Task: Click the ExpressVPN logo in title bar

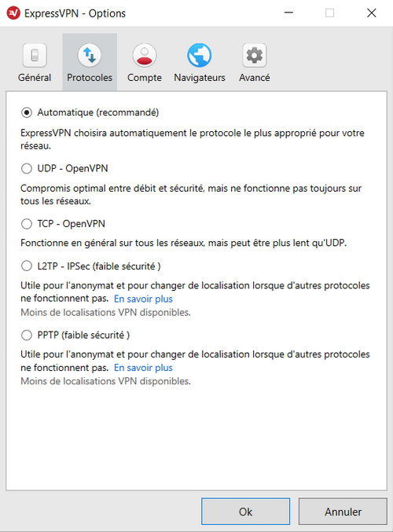Action: click(x=13, y=13)
